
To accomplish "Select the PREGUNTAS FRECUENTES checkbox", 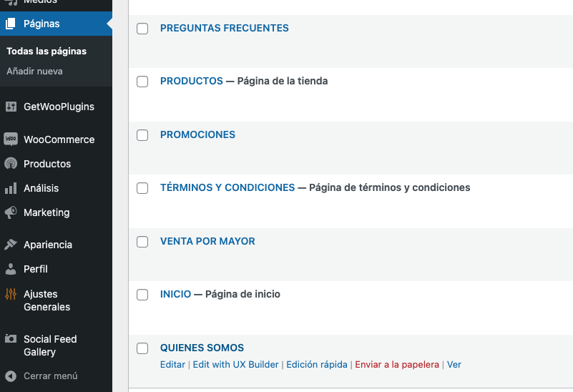I will [x=142, y=29].
